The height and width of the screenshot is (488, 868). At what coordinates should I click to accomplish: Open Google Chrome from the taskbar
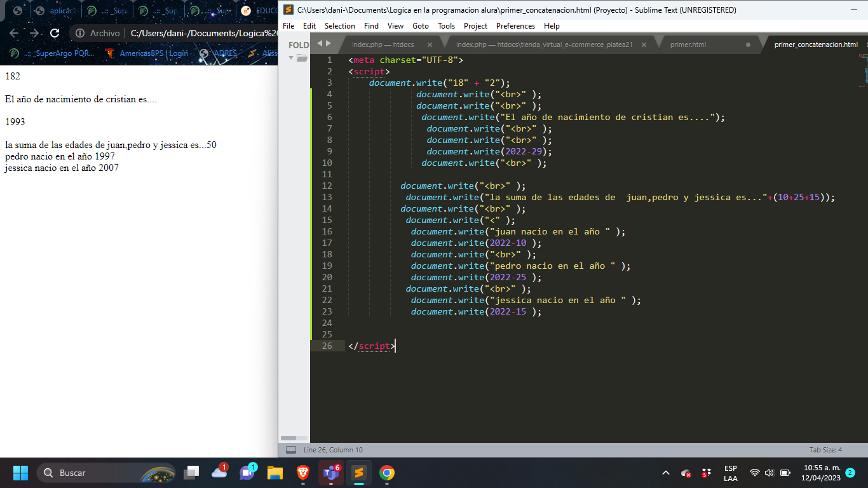(x=387, y=473)
